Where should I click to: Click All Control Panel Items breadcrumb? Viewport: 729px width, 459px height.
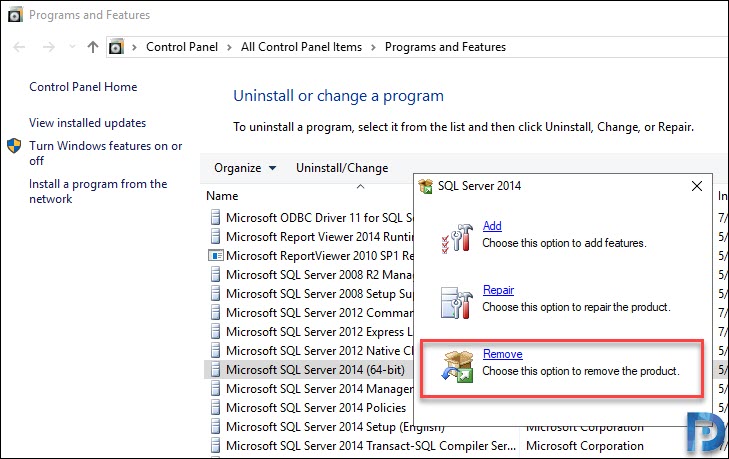click(301, 47)
